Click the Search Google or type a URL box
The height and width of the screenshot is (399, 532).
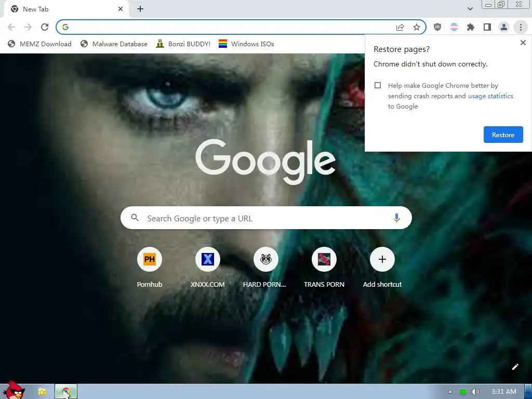pyautogui.click(x=266, y=218)
